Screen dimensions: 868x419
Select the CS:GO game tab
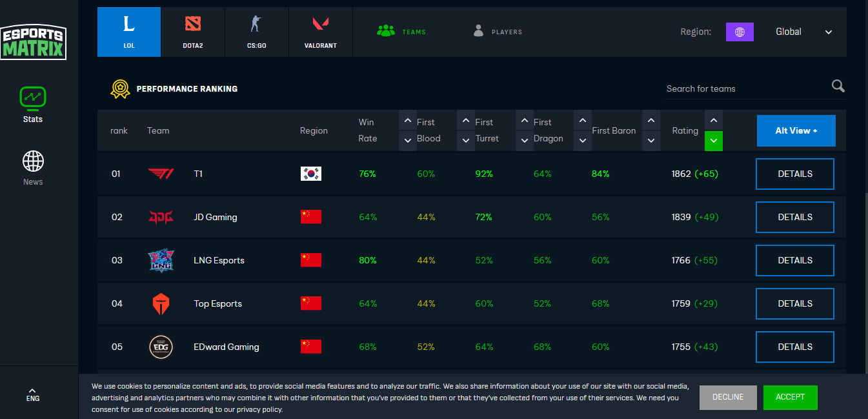(x=256, y=32)
